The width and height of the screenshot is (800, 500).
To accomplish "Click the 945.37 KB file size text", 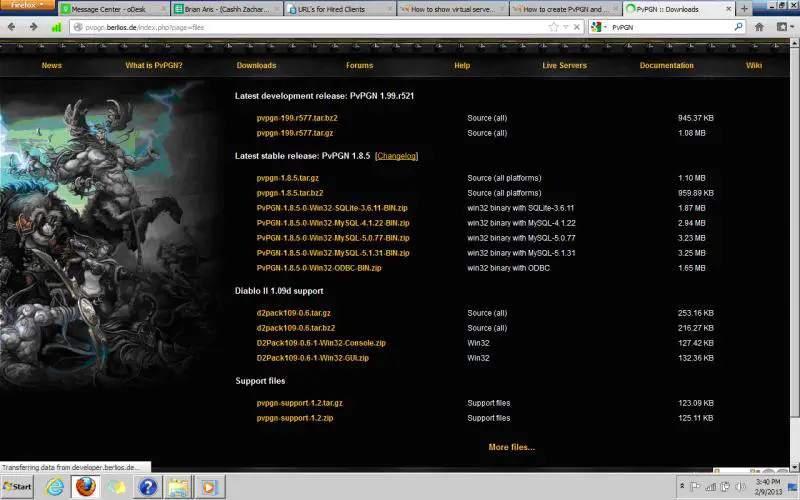I will [x=695, y=118].
